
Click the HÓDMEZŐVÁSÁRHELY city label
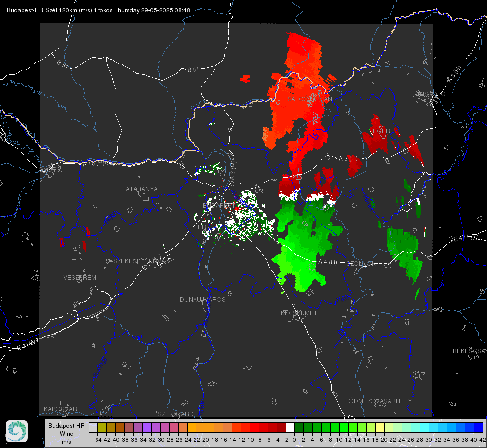pos(378,401)
